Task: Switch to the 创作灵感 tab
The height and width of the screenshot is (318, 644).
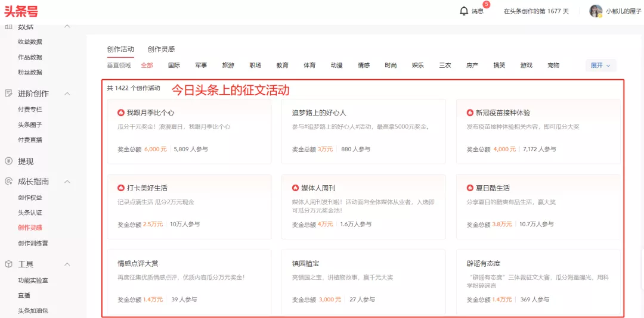Action: pos(161,49)
